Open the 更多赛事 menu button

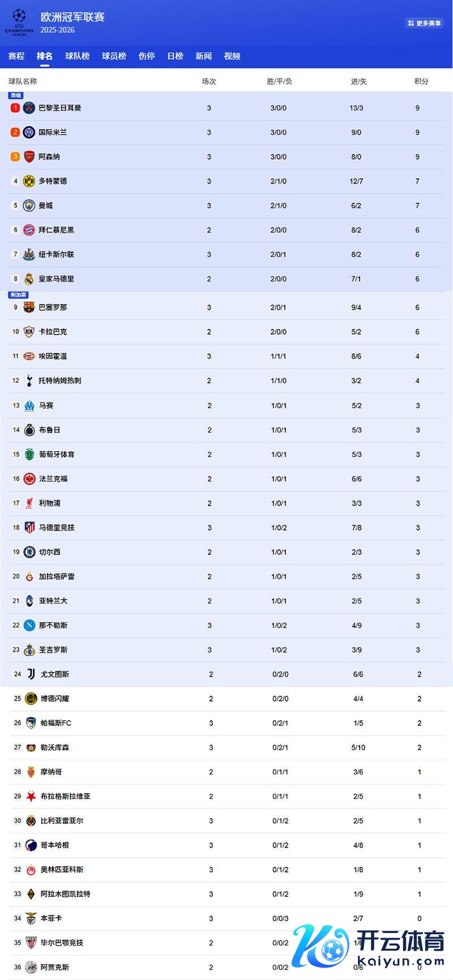click(x=424, y=23)
